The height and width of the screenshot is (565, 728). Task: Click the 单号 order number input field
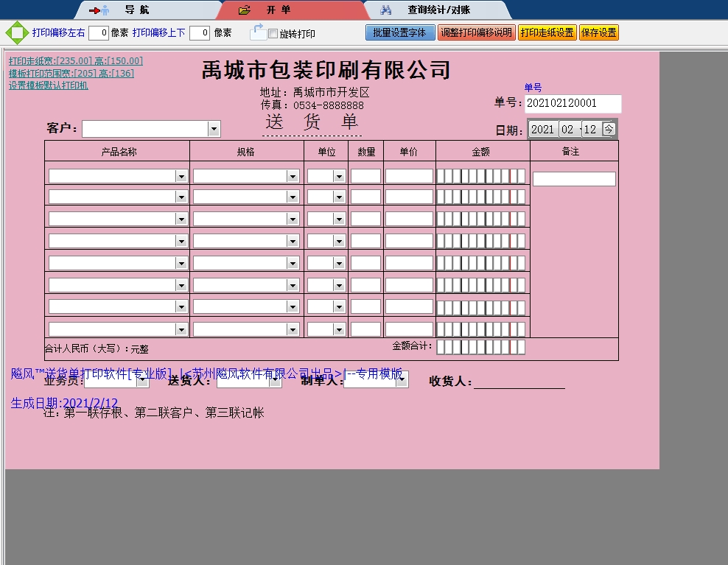point(573,104)
